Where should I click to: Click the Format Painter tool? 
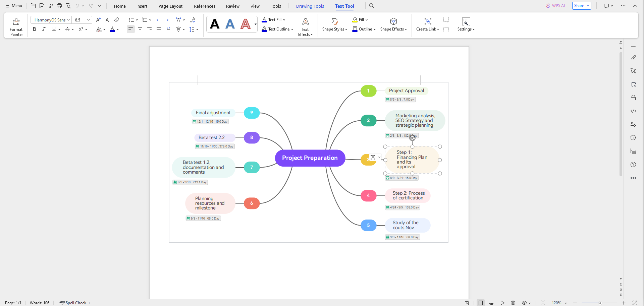[x=16, y=27]
